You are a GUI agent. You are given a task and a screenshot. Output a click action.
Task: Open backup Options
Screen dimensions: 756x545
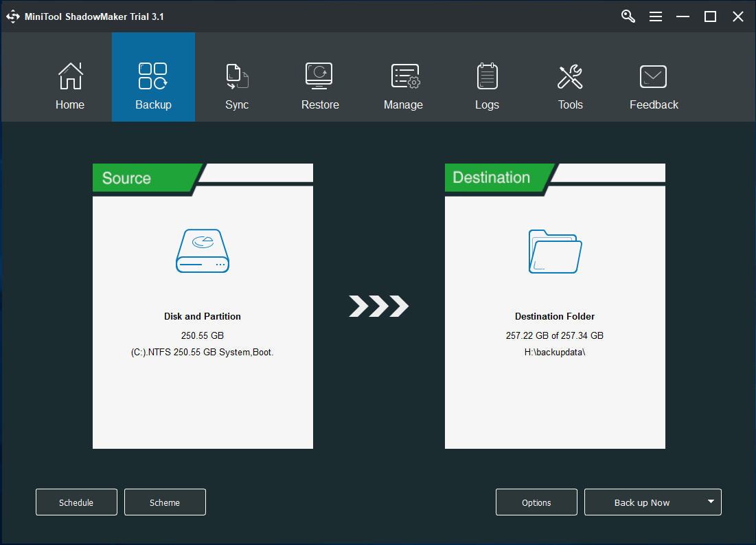pos(536,502)
